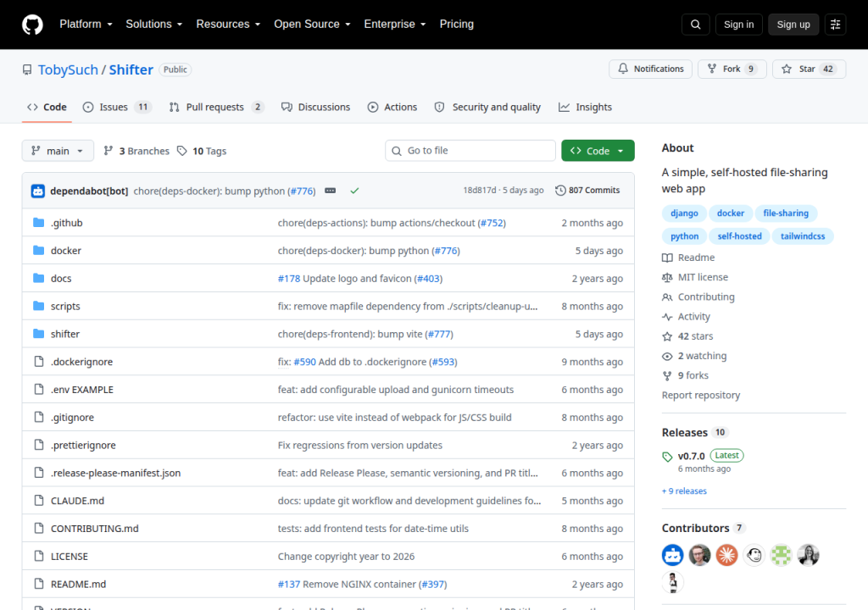Show the + 9 releases link

[684, 491]
